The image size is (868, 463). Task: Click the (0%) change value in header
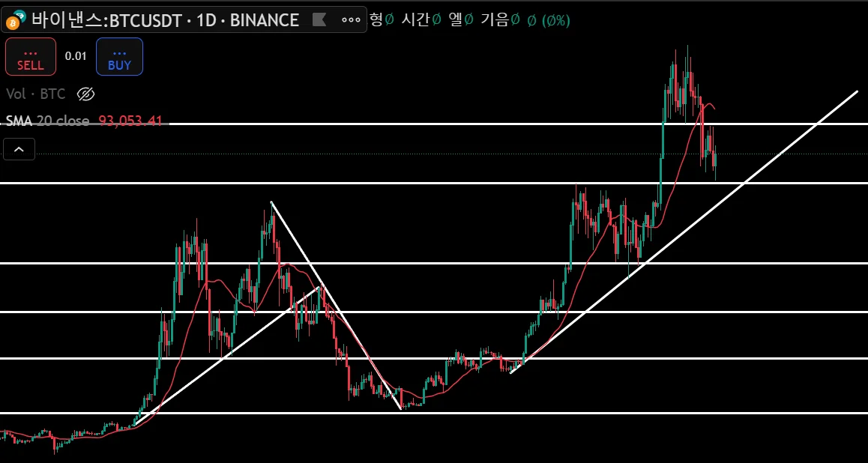tap(555, 20)
